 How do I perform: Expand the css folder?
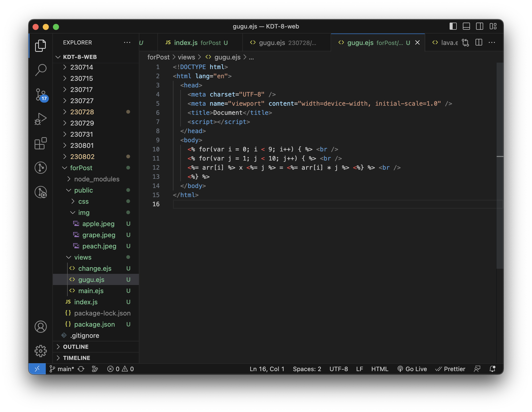click(96, 201)
